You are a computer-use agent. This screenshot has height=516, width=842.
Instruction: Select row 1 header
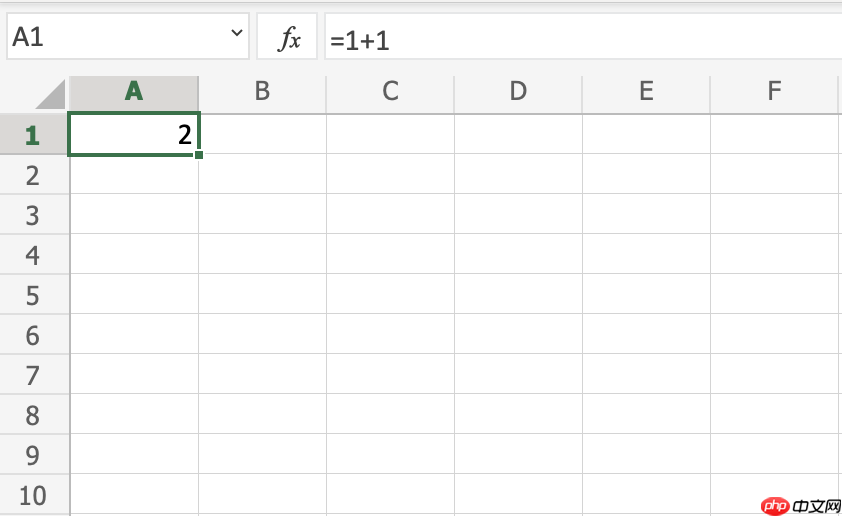[x=33, y=134]
